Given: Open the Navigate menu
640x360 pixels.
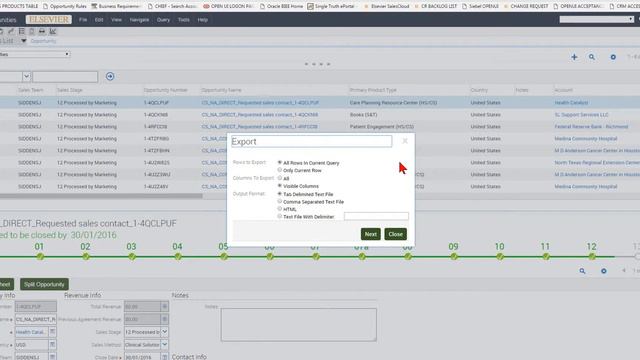Looking at the screenshot, I should point(139,20).
